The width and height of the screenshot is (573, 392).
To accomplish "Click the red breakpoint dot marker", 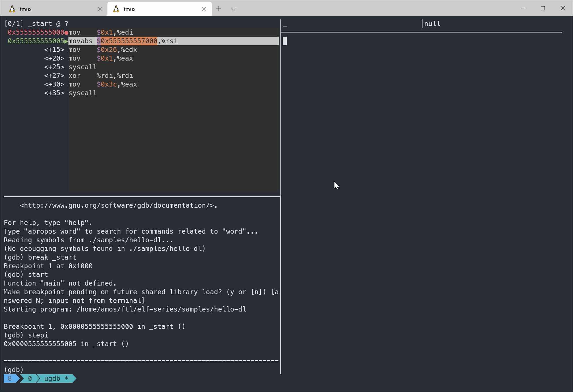I will pos(66,33).
